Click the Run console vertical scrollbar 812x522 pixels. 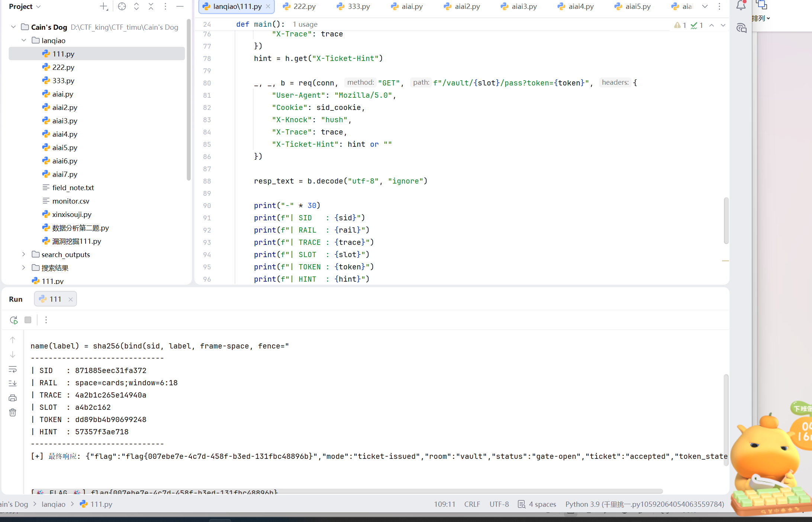[x=726, y=420]
